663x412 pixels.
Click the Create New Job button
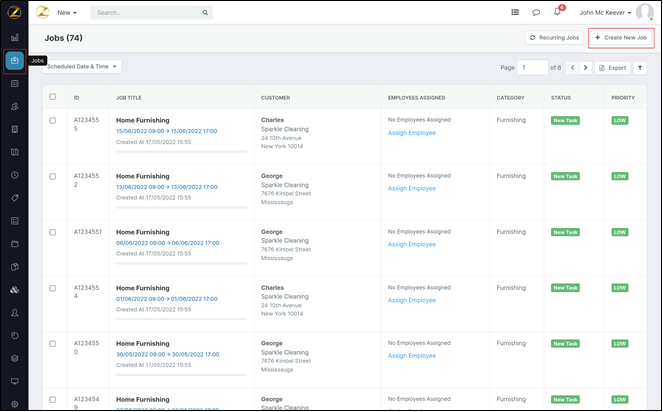coord(621,38)
